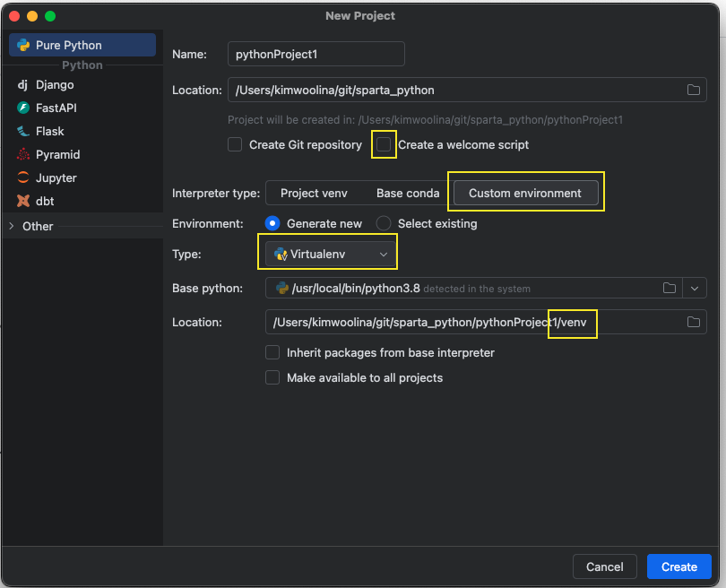Browse folder for venv Location

tap(693, 322)
